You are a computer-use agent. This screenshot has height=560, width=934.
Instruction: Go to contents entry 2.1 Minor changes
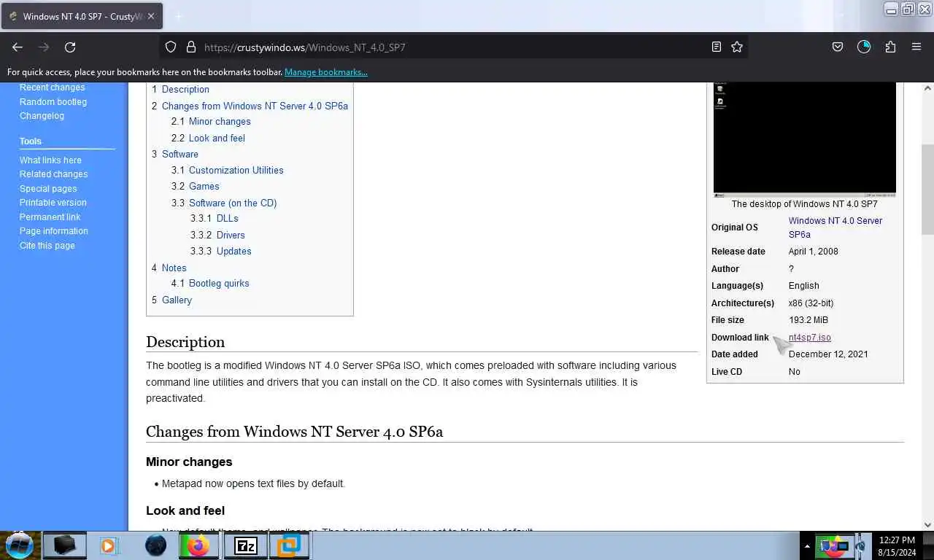[211, 122]
